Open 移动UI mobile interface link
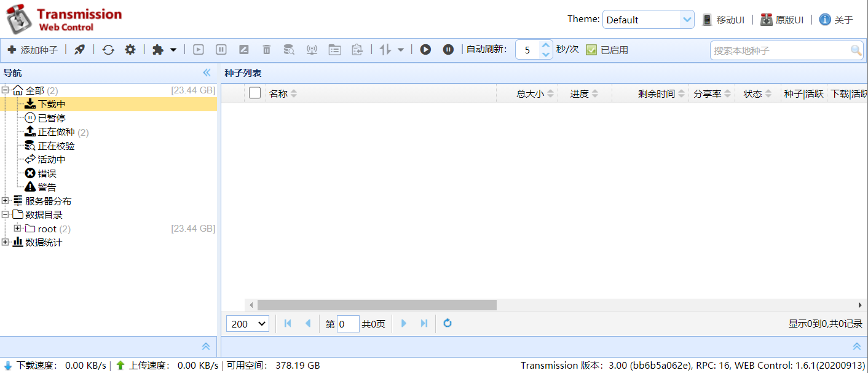Screen dimensions: 868x373 [724, 20]
